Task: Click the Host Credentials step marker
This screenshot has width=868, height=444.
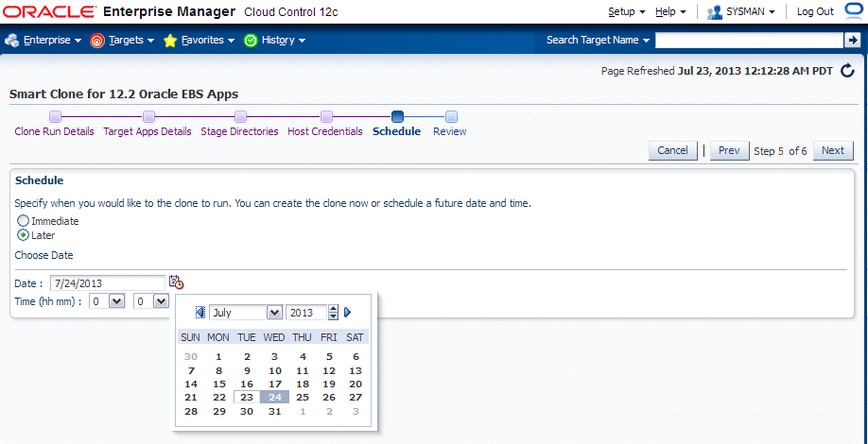Action: point(326,116)
